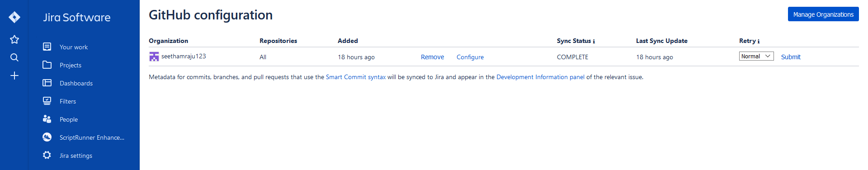The height and width of the screenshot is (170, 868).
Task: Open Development Information panel link
Action: click(540, 77)
